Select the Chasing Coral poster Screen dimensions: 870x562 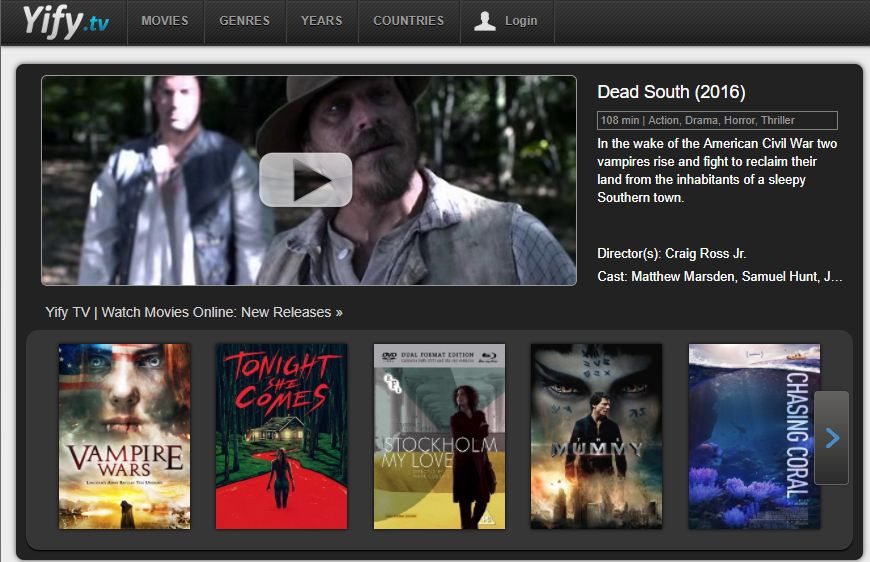(x=754, y=436)
